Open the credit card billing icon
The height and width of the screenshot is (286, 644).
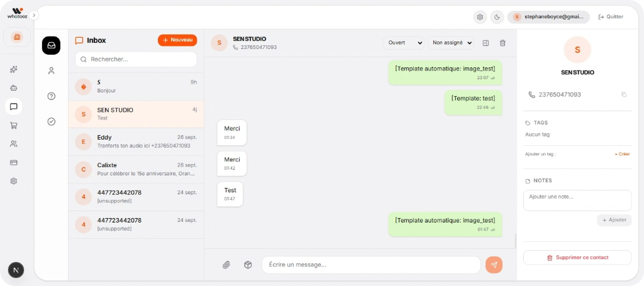[14, 163]
